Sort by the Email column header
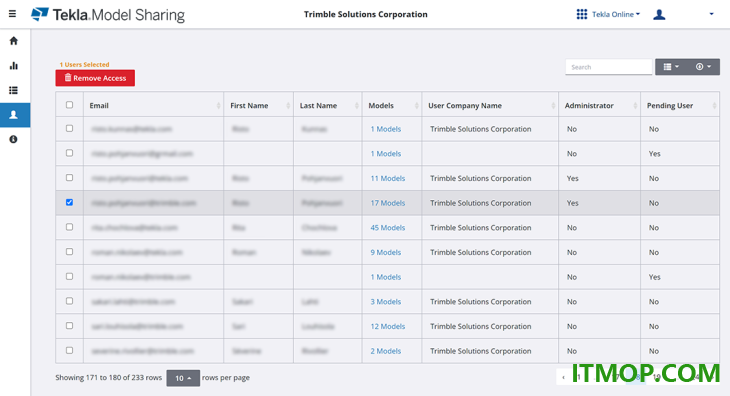The width and height of the screenshot is (730, 396). point(154,106)
